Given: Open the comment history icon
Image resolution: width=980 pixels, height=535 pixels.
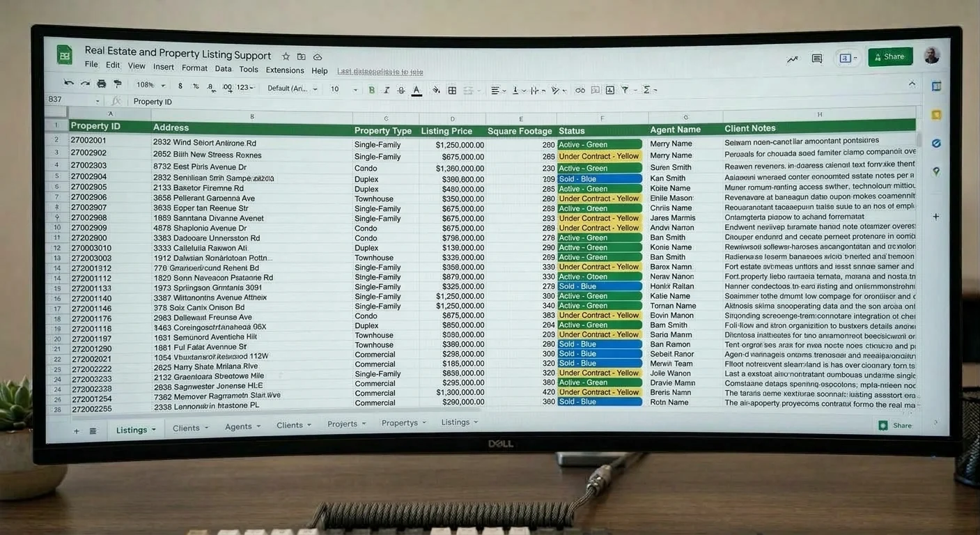Looking at the screenshot, I should 817,59.
